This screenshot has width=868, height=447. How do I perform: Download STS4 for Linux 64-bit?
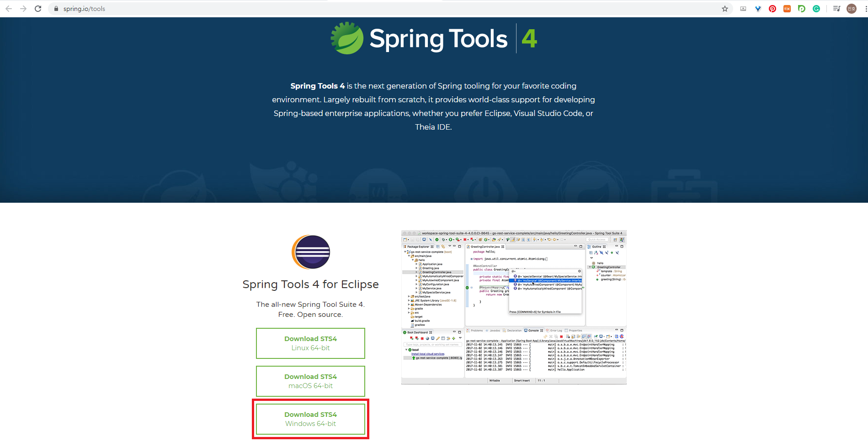coord(310,343)
